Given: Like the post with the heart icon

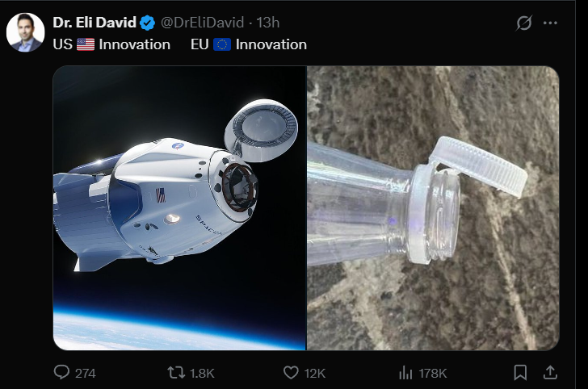Looking at the screenshot, I should click(x=292, y=372).
